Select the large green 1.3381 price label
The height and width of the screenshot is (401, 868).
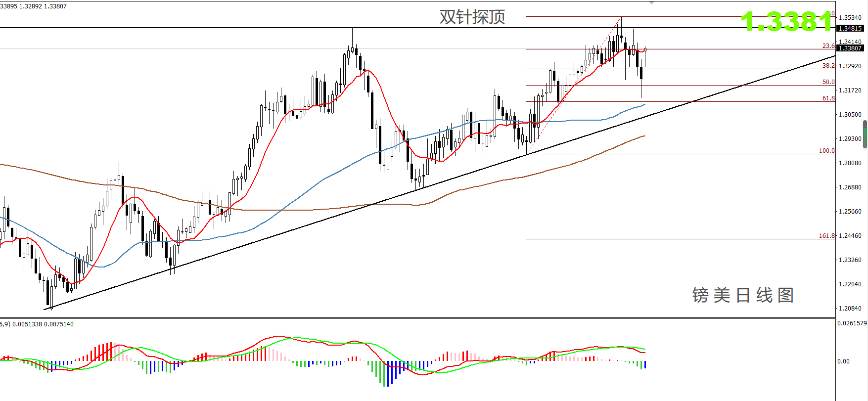(787, 22)
